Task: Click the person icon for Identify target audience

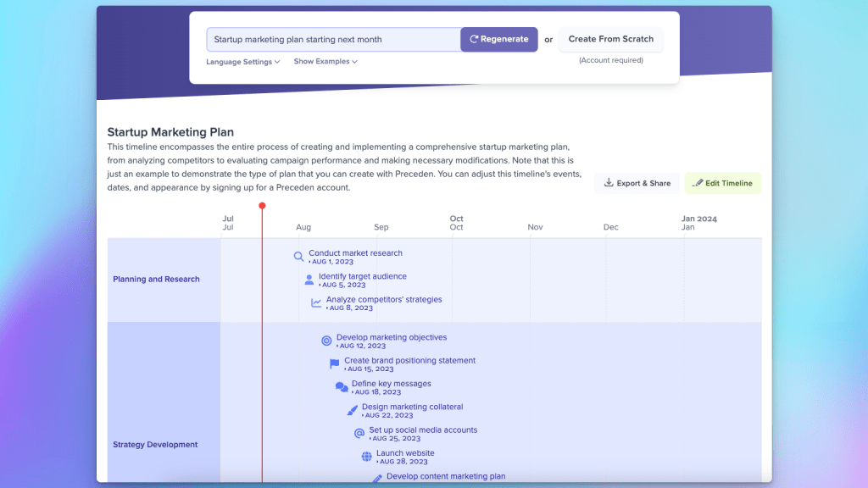Action: tap(309, 280)
